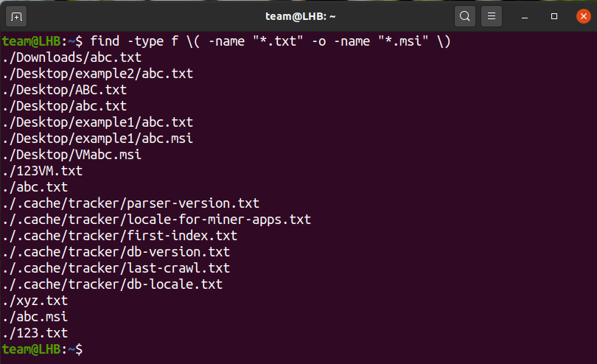
Task: Click the last-crawl.txt path line
Action: (x=116, y=267)
